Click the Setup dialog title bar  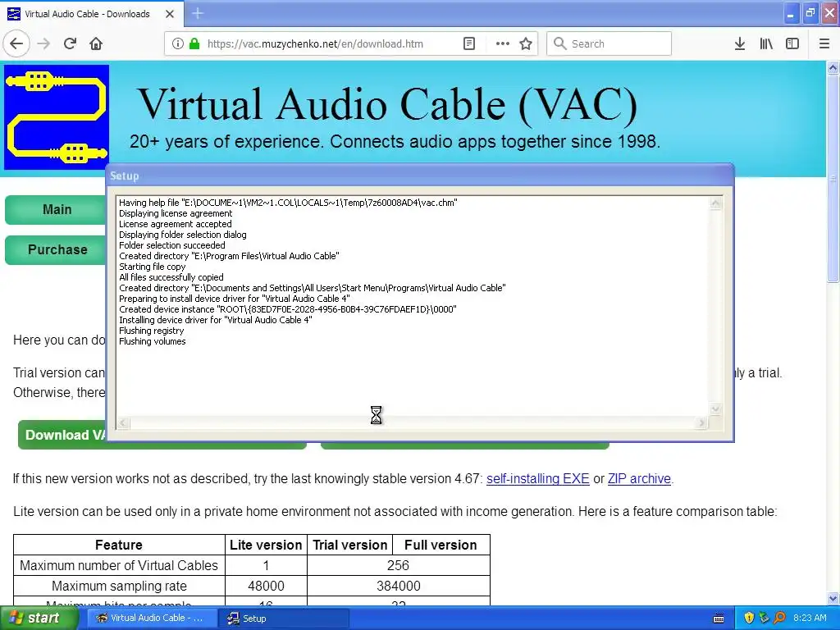[x=420, y=176]
